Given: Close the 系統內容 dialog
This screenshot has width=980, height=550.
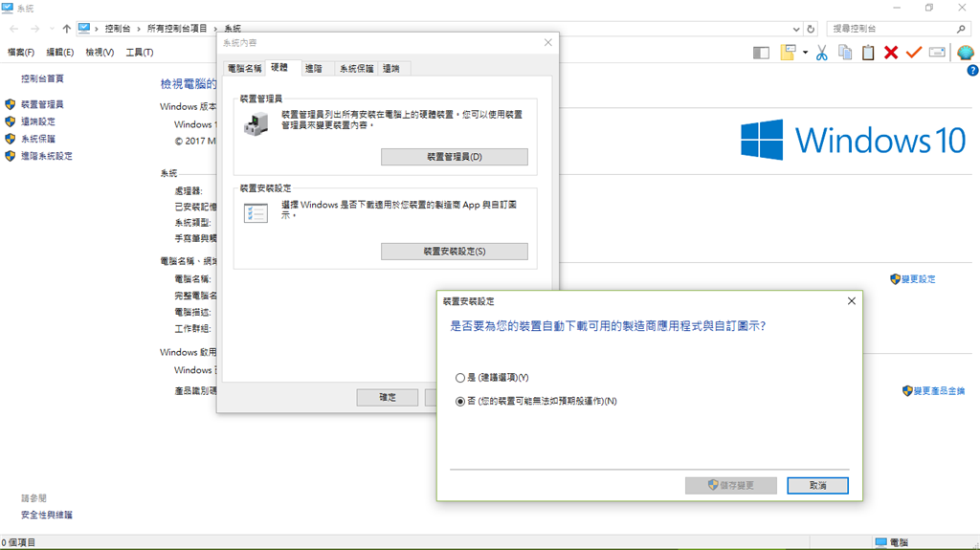Looking at the screenshot, I should 548,42.
